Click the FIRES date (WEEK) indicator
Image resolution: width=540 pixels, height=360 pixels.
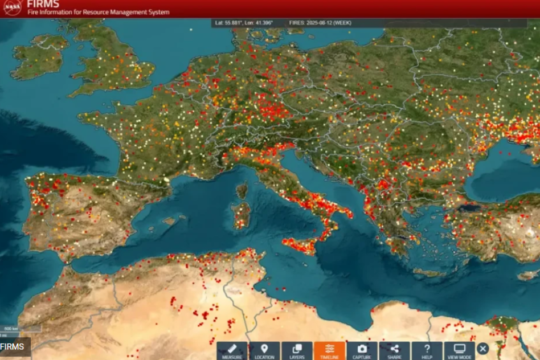320,23
